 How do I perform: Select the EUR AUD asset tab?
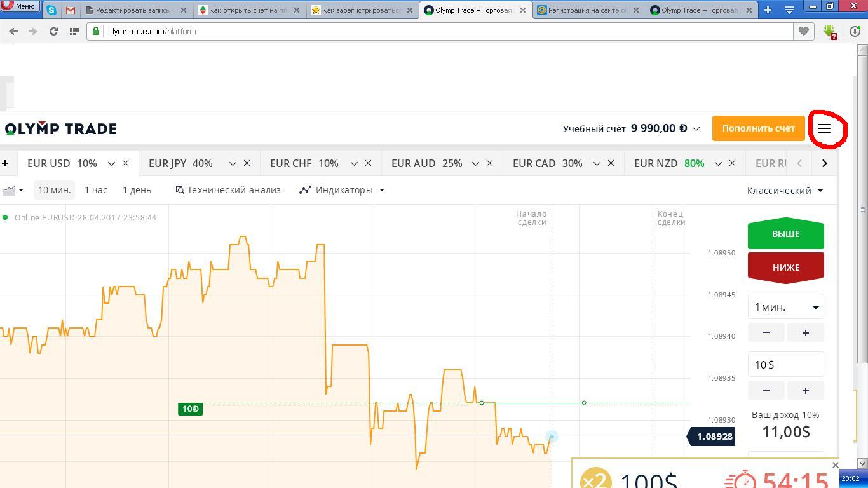coord(426,163)
